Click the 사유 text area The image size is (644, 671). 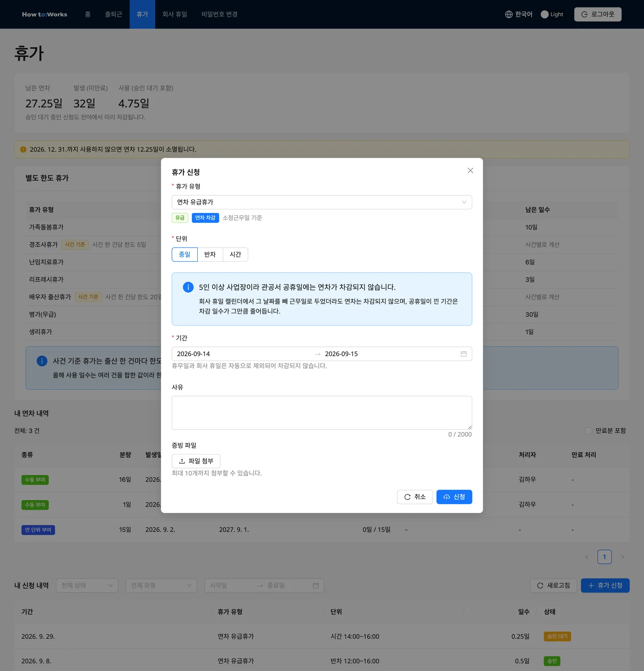322,413
